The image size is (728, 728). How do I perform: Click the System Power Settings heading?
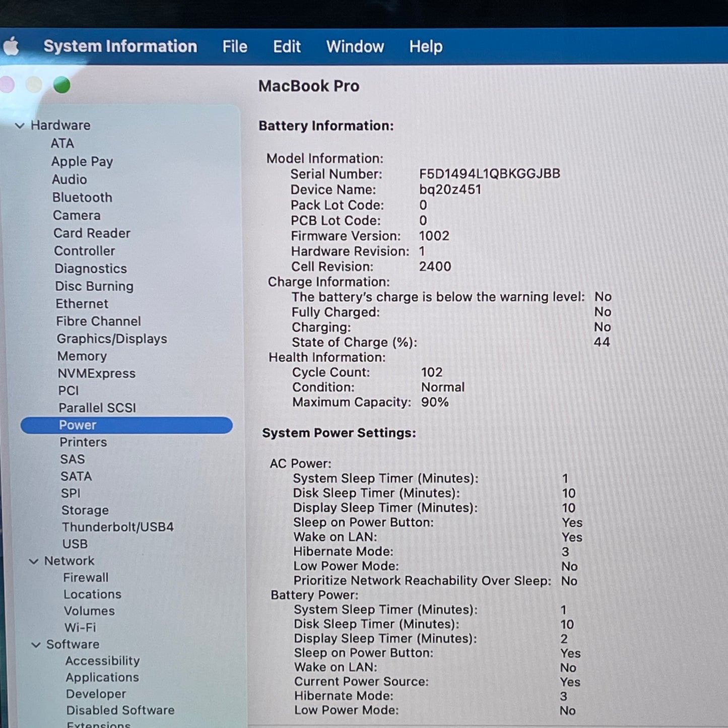pos(339,433)
